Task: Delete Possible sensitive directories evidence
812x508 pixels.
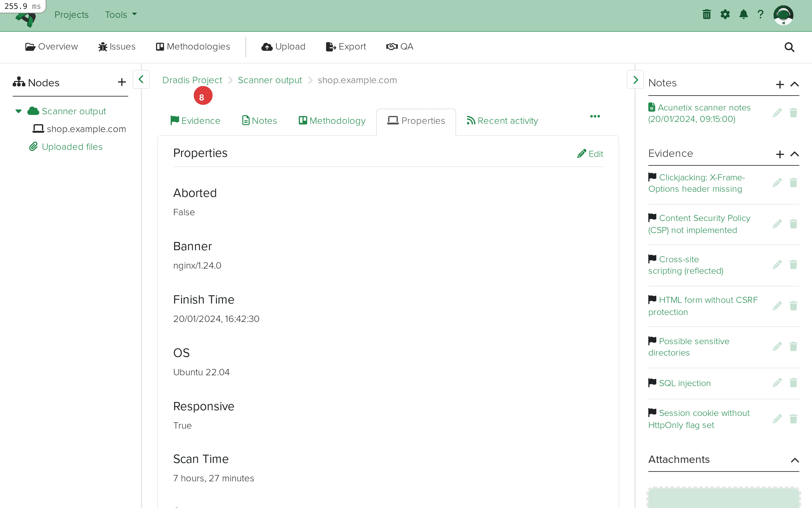Action: 793,347
